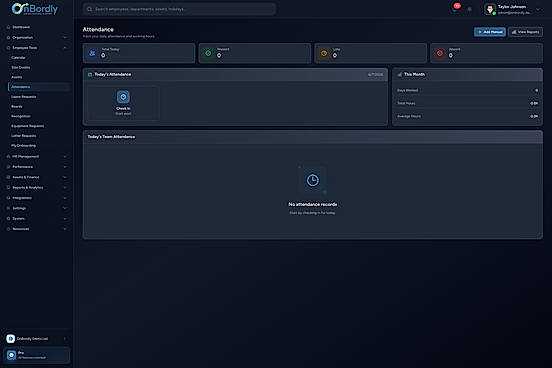Click the Dashboard home icon in sidebar

tap(8, 27)
